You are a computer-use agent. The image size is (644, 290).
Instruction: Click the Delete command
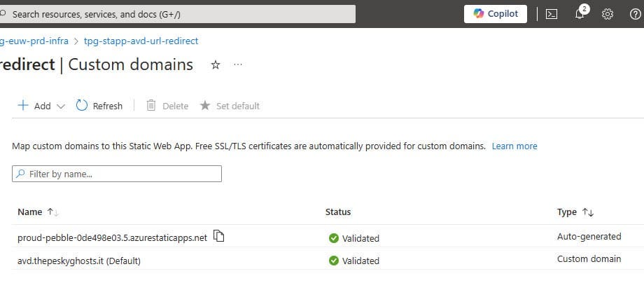[167, 106]
